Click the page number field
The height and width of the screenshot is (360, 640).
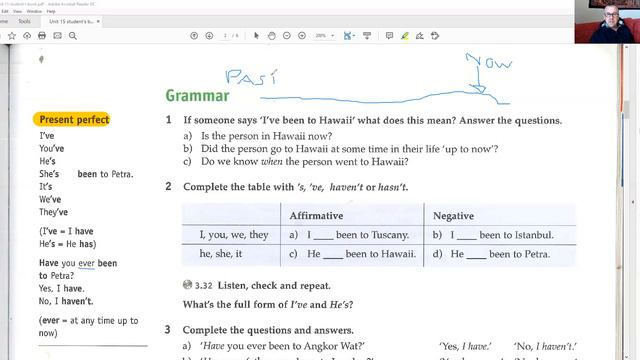click(225, 36)
